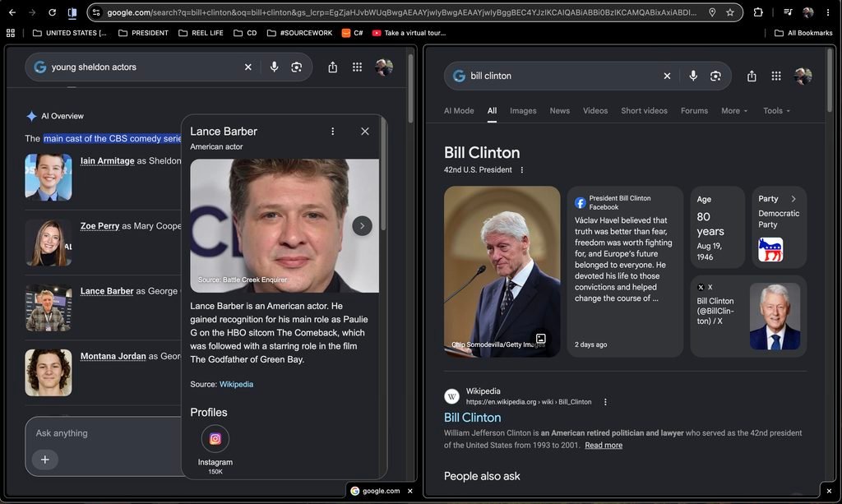
Task: Expand the Party information chevron
Action: pyautogui.click(x=793, y=199)
